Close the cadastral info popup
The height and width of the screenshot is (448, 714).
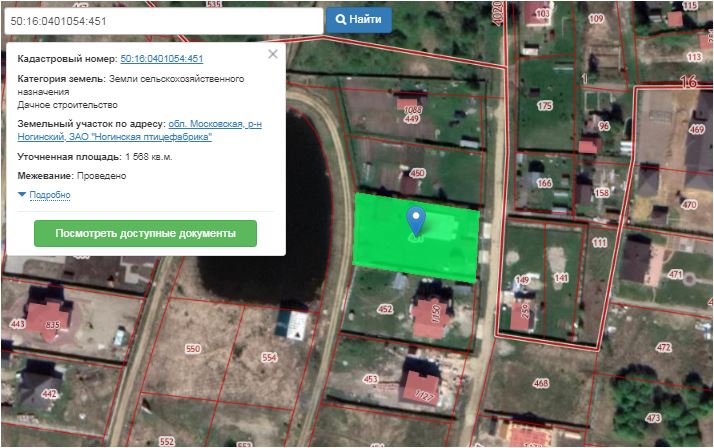[x=273, y=55]
